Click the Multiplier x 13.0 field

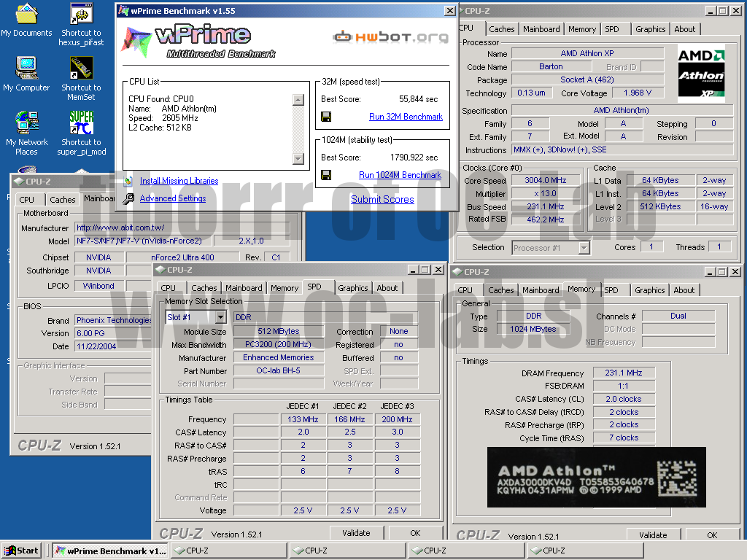point(546,194)
